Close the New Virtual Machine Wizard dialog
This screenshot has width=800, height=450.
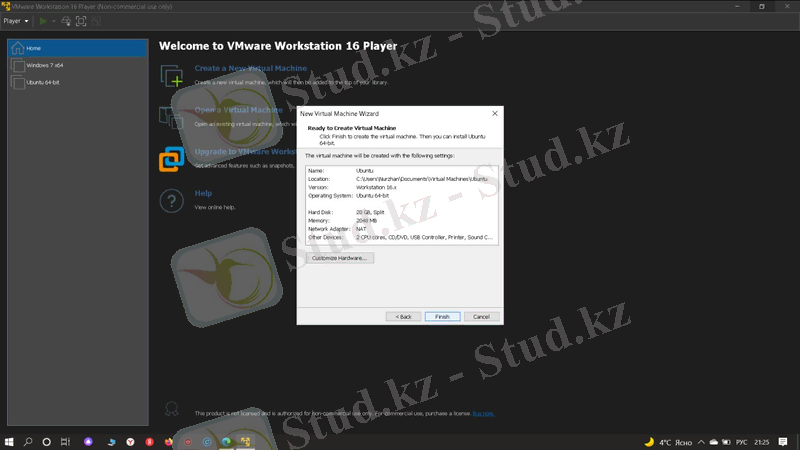494,113
